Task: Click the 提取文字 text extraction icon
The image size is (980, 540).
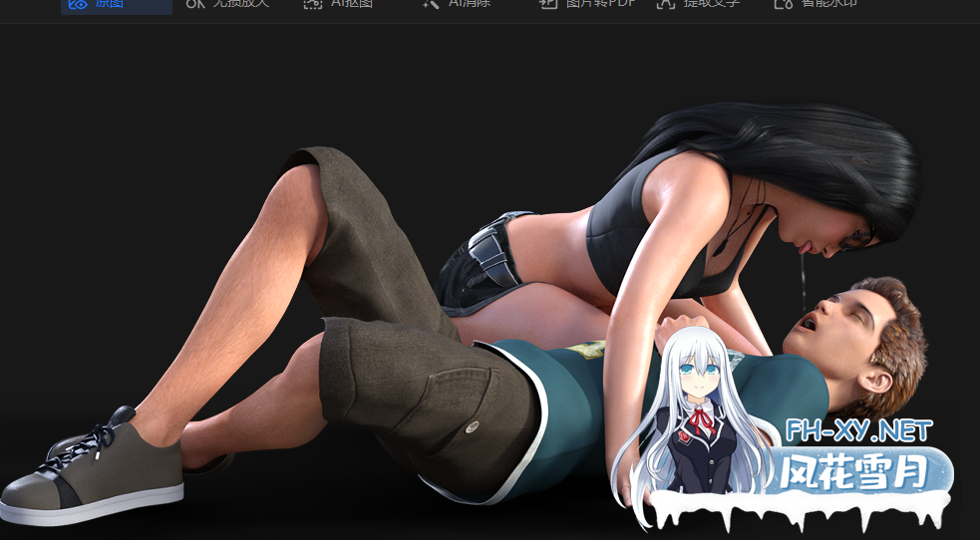Action: point(666,4)
